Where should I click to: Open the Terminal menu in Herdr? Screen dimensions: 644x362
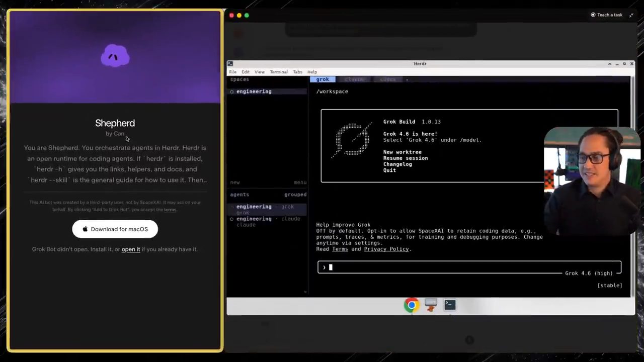coord(279,72)
